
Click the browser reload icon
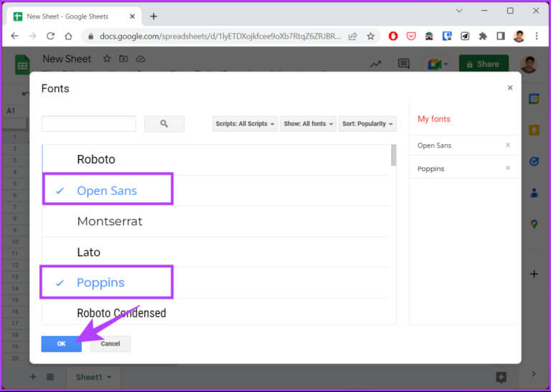click(50, 36)
